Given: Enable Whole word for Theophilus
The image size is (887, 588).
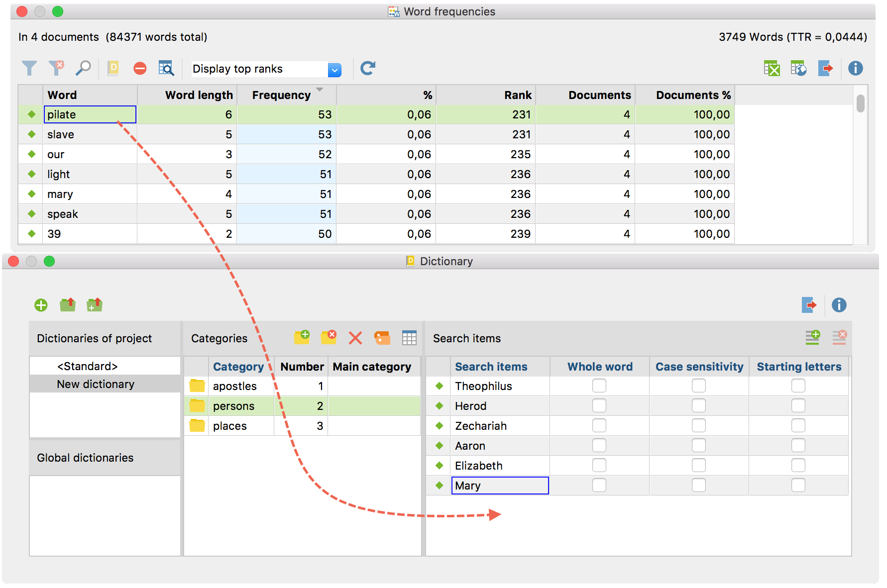Looking at the screenshot, I should click(x=599, y=386).
